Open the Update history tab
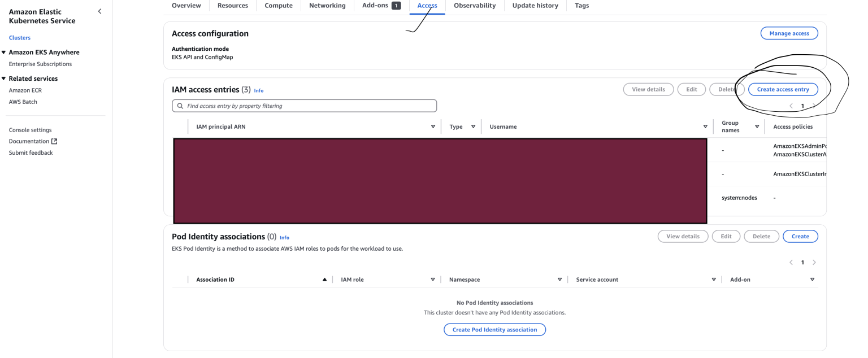Image resolution: width=868 pixels, height=358 pixels. 535,5
